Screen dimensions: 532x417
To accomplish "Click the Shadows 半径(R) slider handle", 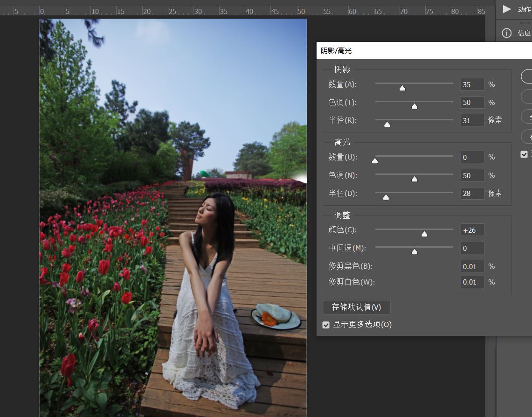I will pyautogui.click(x=387, y=124).
